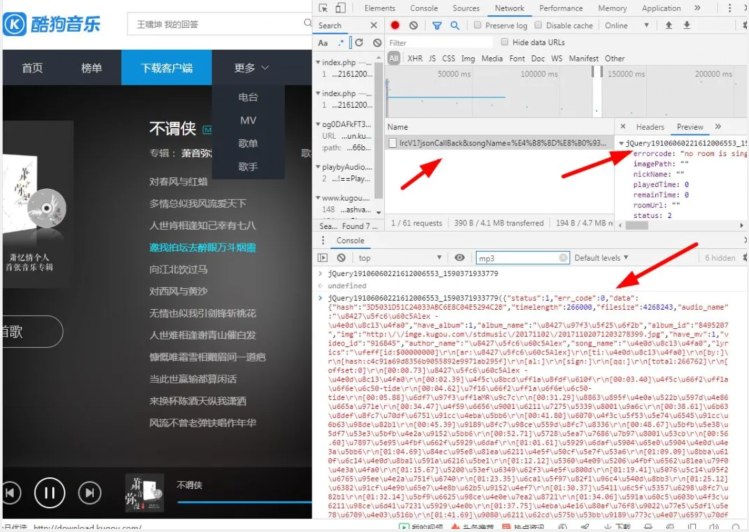Image resolution: width=749 pixels, height=532 pixels.
Task: Create a live expression eye icon
Action: (x=460, y=258)
